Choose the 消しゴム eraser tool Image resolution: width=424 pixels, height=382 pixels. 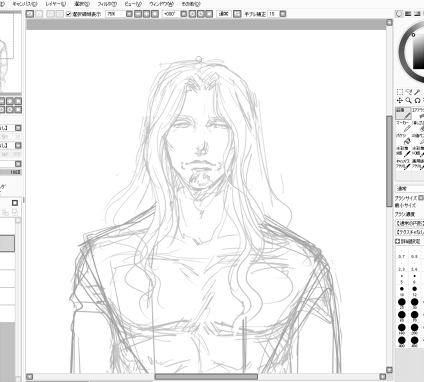418,126
